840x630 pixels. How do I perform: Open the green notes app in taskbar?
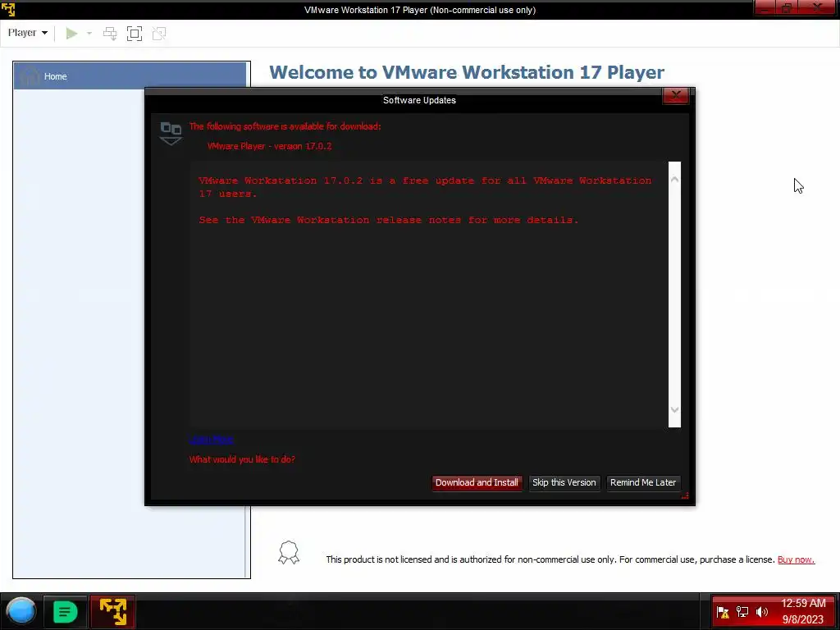(x=65, y=611)
